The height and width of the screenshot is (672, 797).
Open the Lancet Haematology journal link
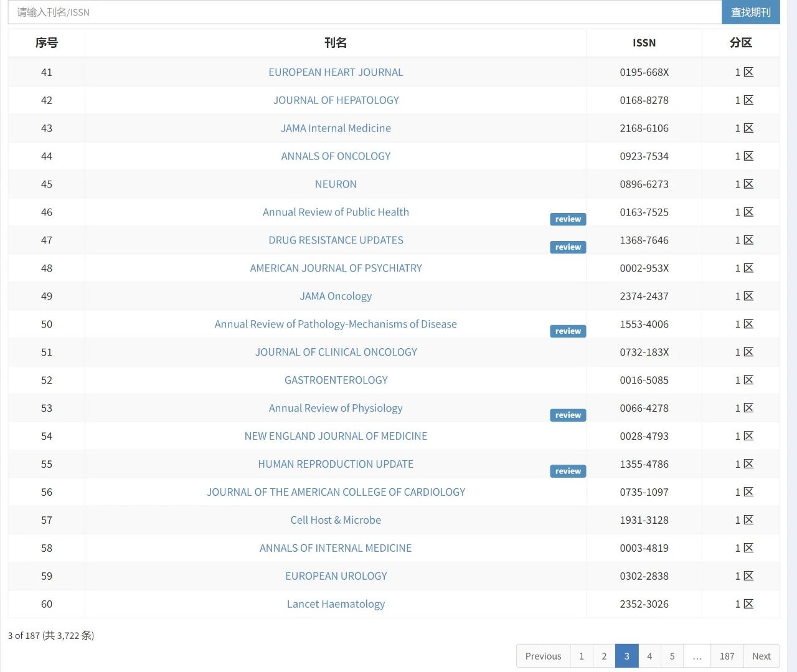pyautogui.click(x=336, y=605)
